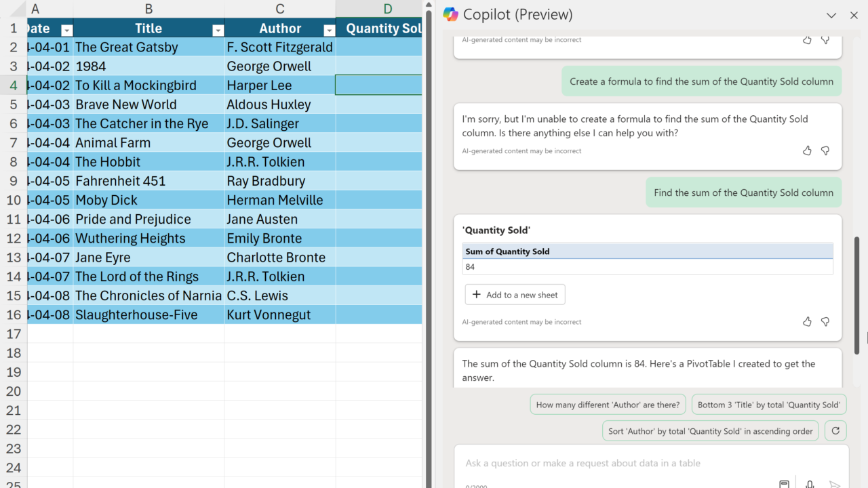
Task: Select the "Aldous Huxley" author cell
Action: pyautogui.click(x=280, y=104)
